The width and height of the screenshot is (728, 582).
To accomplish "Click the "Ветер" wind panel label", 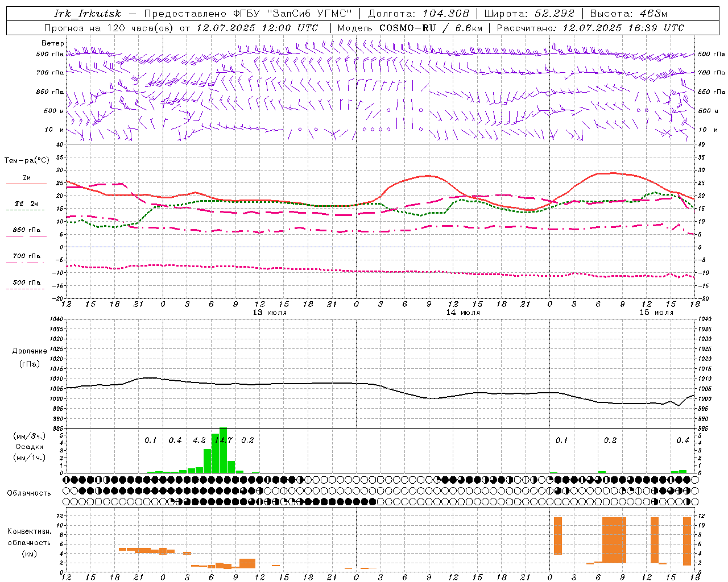I will 53,43.
